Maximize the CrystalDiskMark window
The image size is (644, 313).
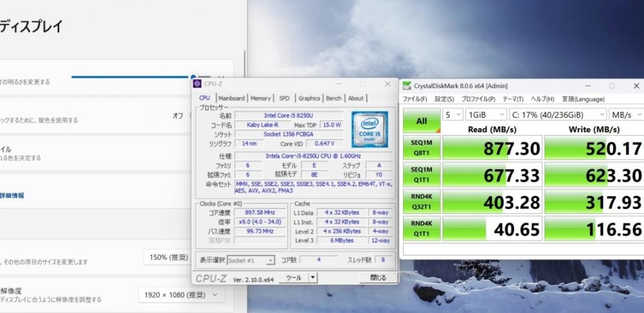[x=612, y=86]
